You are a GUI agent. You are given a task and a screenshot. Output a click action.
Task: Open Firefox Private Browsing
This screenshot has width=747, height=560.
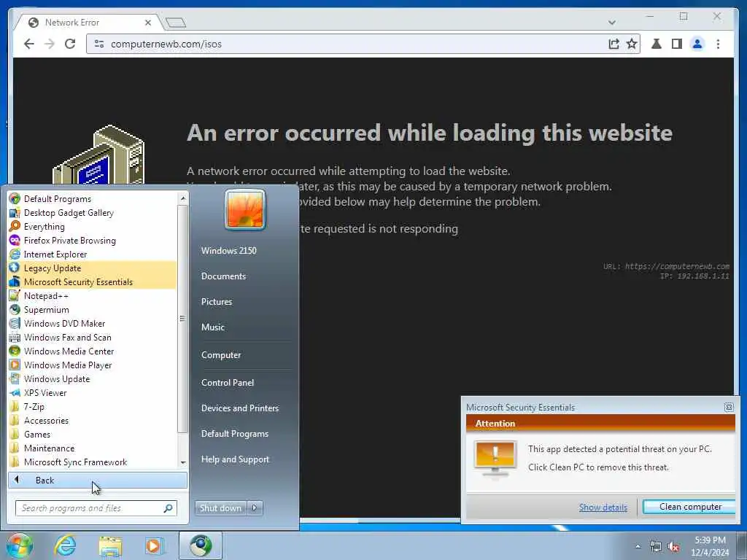[92, 240]
